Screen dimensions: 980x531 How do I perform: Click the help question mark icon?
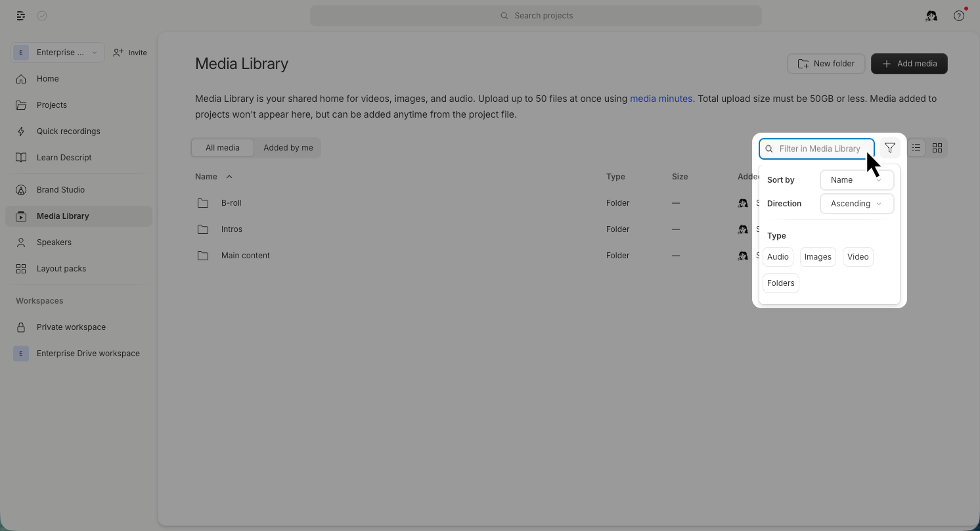pyautogui.click(x=958, y=15)
